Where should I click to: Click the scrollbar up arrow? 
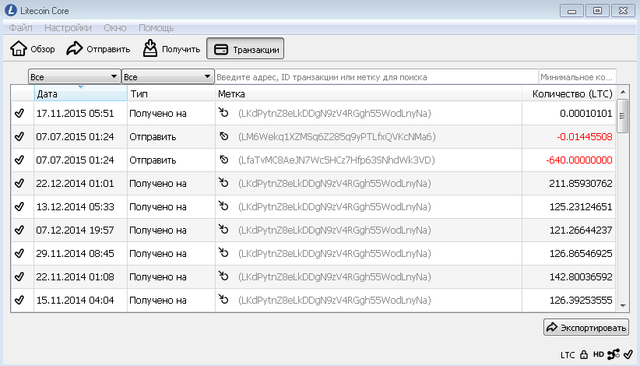point(623,92)
